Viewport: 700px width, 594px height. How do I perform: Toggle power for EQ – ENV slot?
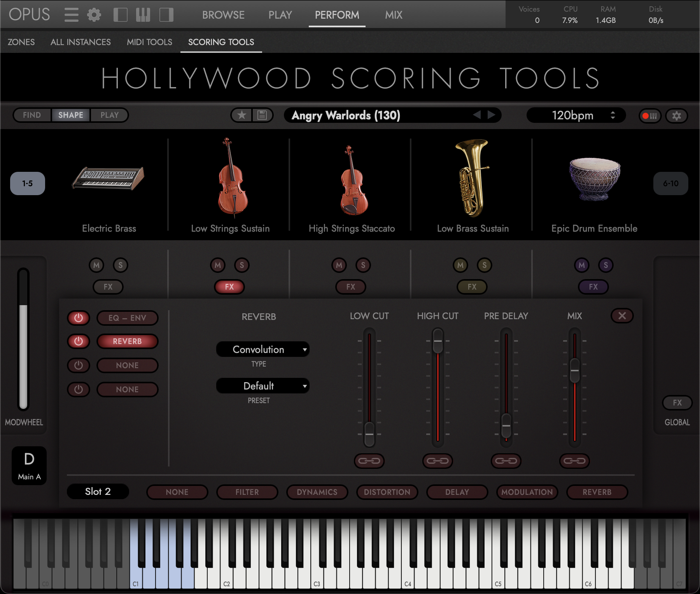pos(79,318)
